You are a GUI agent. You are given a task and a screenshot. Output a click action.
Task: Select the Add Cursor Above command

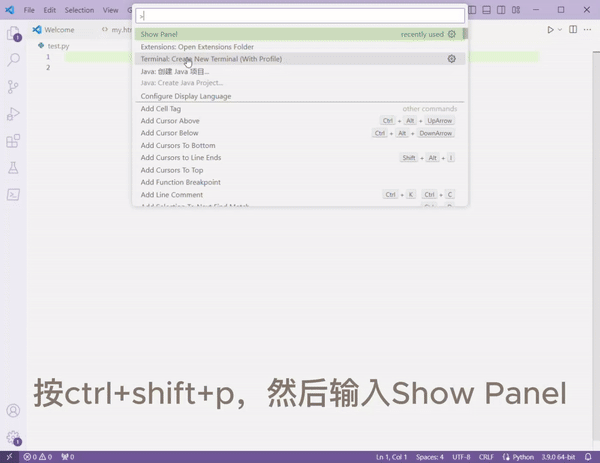[300, 121]
